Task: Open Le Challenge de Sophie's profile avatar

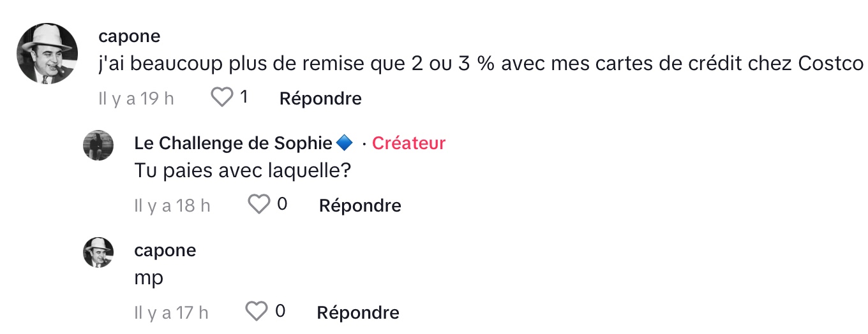Action: (98, 145)
